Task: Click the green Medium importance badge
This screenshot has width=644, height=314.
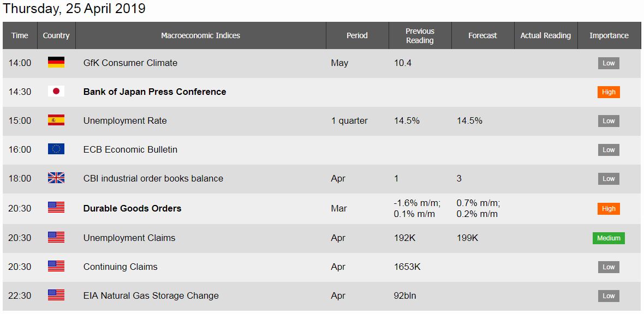Action: [609, 238]
